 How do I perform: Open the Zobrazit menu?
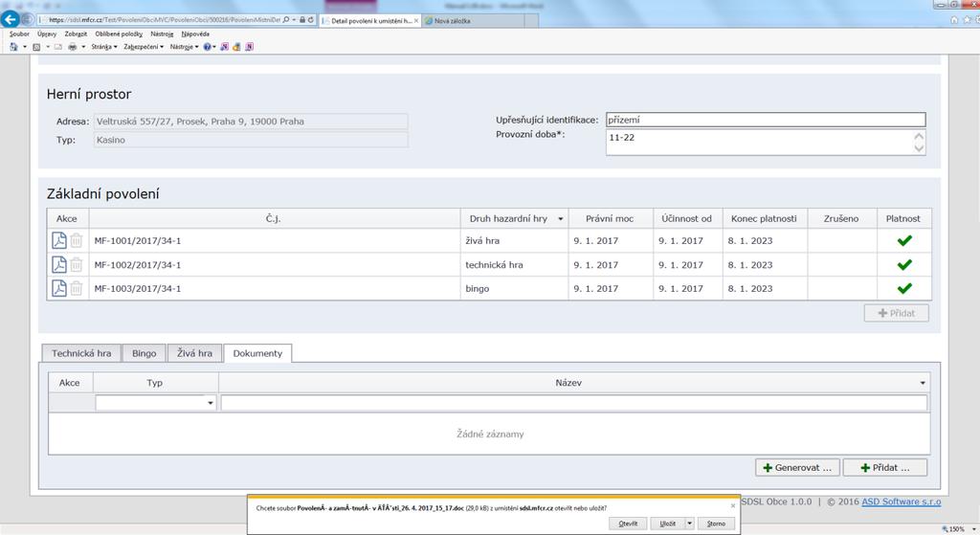point(76,33)
